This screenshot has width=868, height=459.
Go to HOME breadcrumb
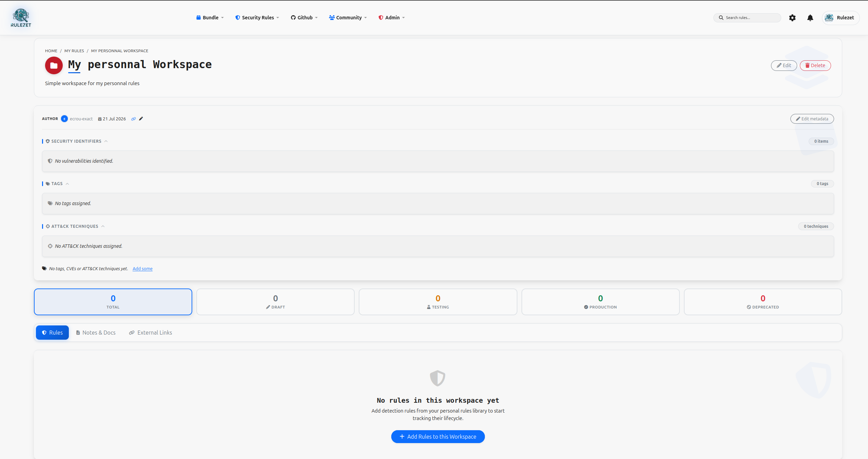(x=51, y=51)
